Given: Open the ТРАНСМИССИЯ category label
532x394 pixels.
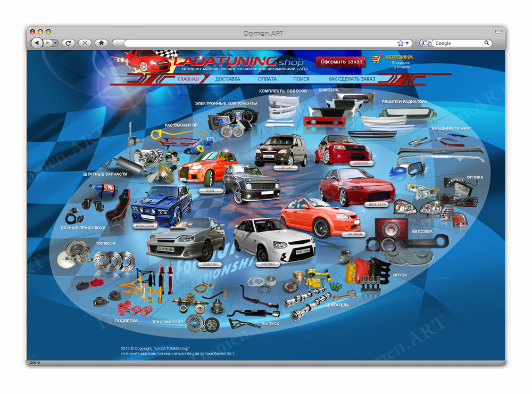Looking at the screenshot, I should coord(168,322).
